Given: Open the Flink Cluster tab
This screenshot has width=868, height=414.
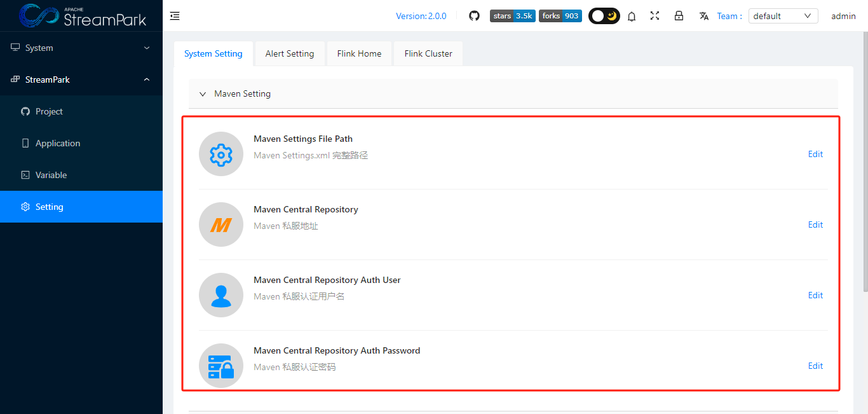Looking at the screenshot, I should click(428, 53).
